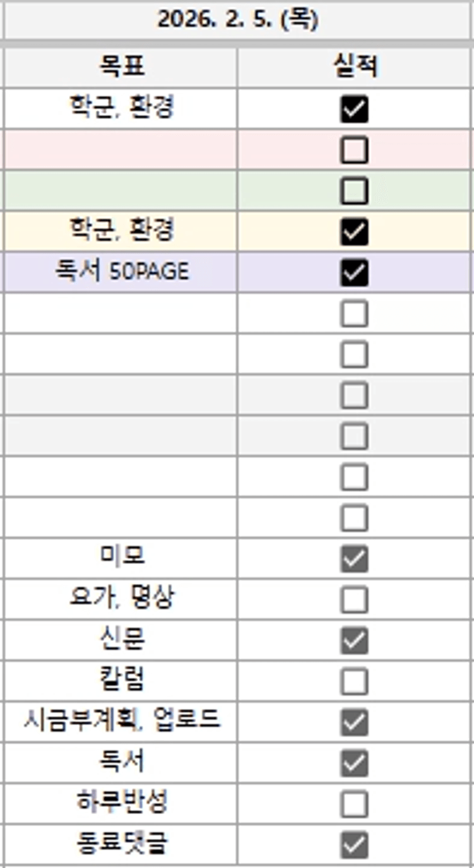The height and width of the screenshot is (868, 474).
Task: Tick the checkbox in the pink row
Action: (354, 150)
